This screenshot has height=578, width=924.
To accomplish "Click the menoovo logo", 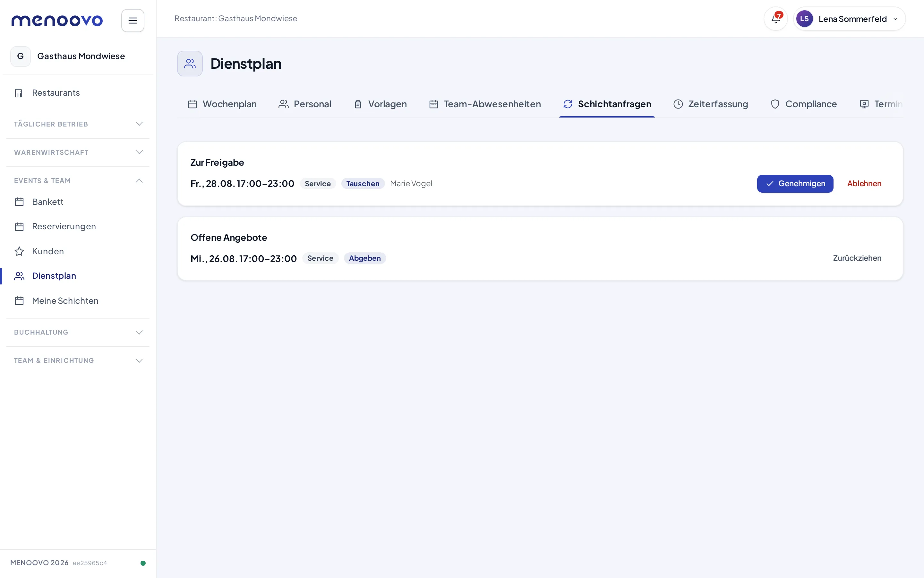I will coord(57,20).
